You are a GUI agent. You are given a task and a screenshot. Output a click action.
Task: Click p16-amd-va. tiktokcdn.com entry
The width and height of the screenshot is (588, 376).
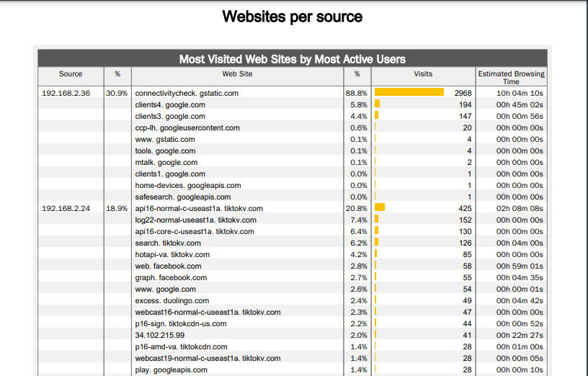(x=181, y=346)
